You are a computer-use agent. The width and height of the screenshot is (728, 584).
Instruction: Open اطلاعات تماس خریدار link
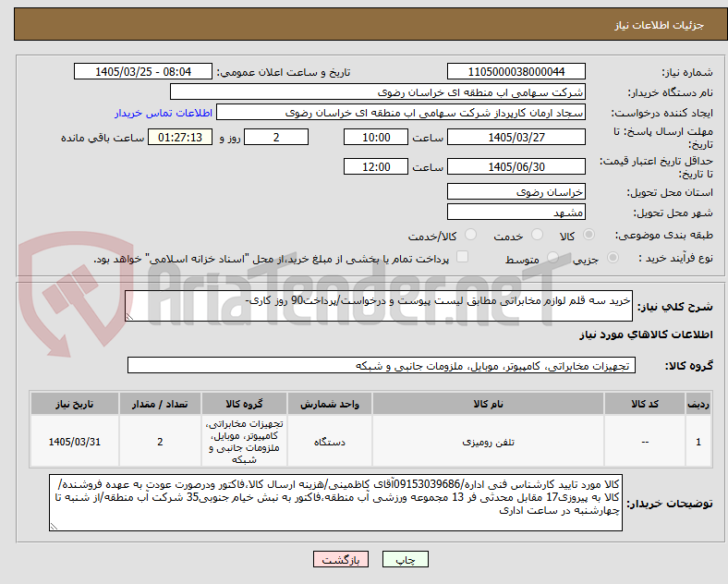(x=164, y=113)
